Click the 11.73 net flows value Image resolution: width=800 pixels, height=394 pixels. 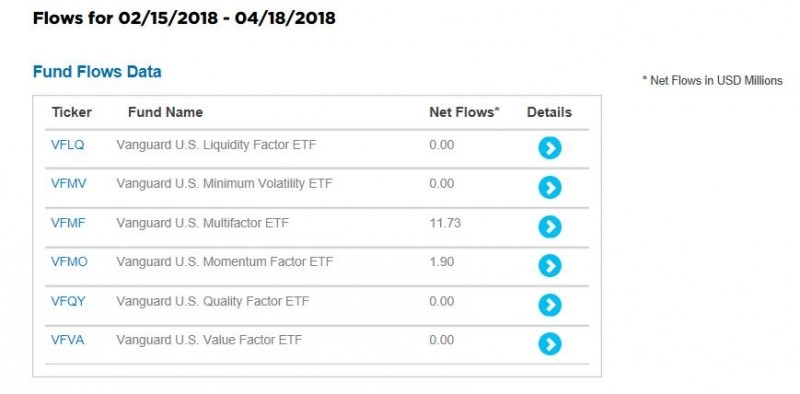(x=445, y=223)
